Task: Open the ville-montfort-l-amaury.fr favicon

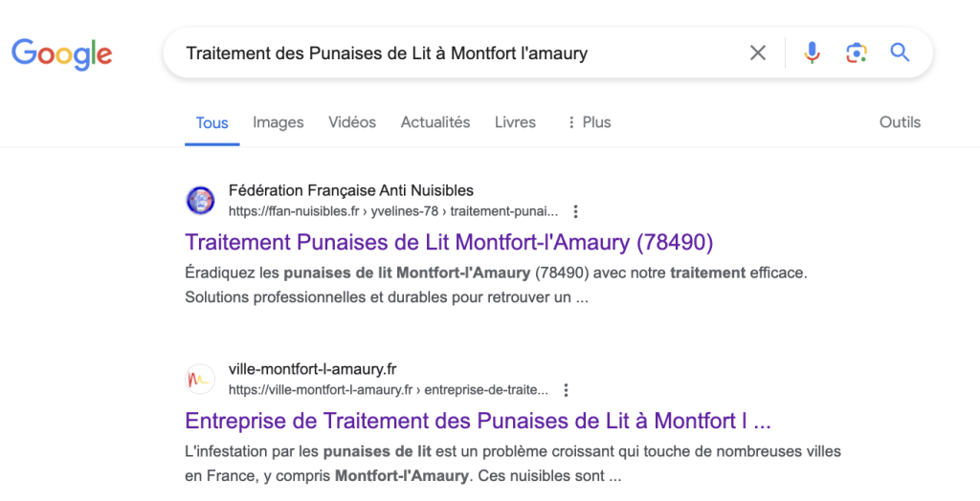Action: [201, 380]
